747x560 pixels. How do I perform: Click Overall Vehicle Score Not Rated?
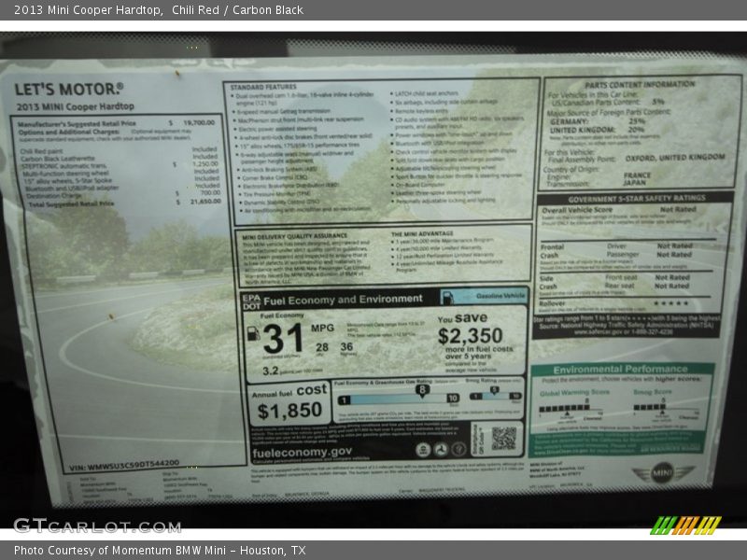[619, 210]
